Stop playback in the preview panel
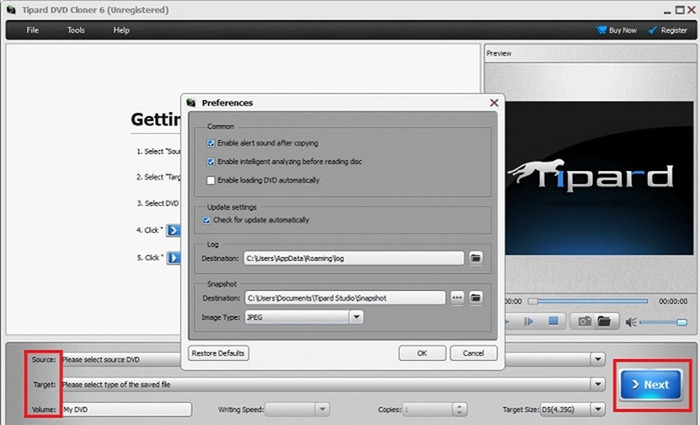The image size is (700, 425). (x=553, y=321)
